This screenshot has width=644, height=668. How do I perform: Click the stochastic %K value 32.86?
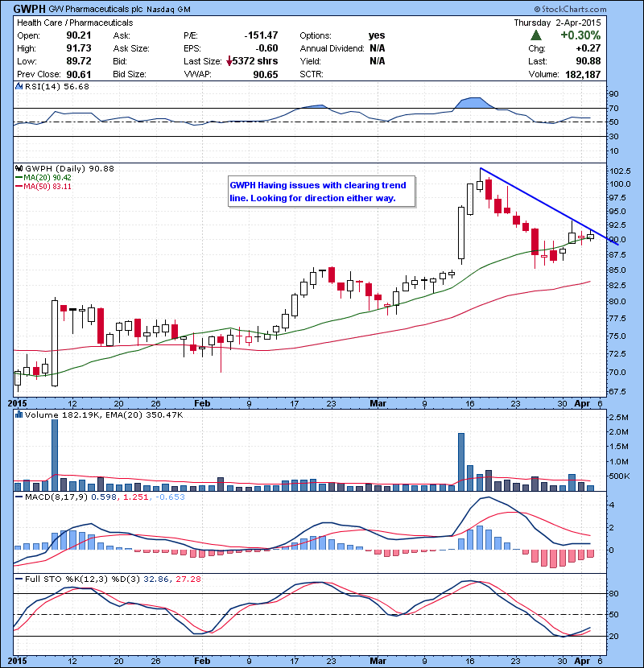pyautogui.click(x=155, y=579)
